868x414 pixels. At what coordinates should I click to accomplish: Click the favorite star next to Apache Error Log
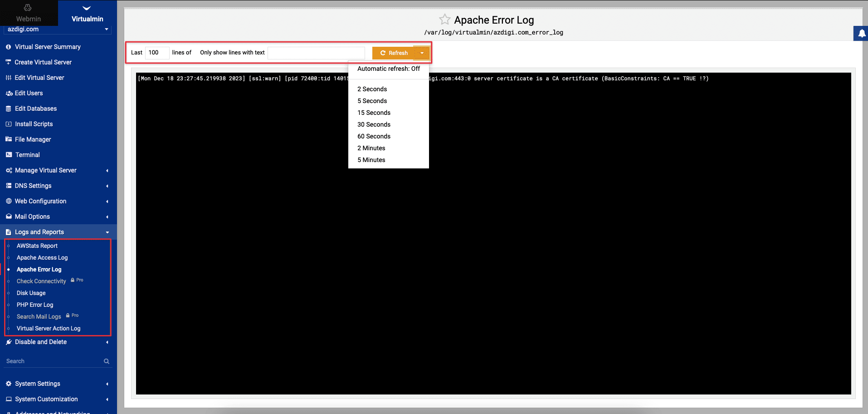[444, 20]
